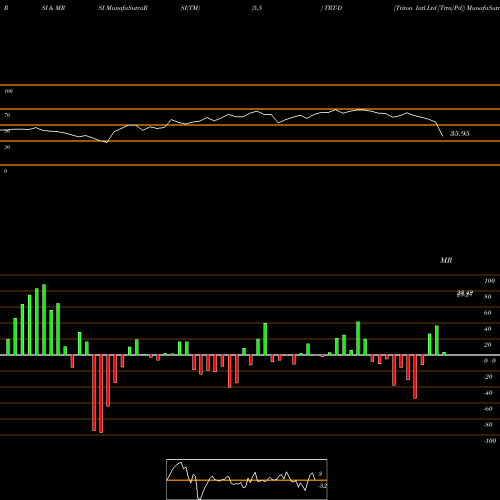Click the MR axis label -100
Image resolution: width=500 pixels, height=500 pixels.
[x=490, y=441]
